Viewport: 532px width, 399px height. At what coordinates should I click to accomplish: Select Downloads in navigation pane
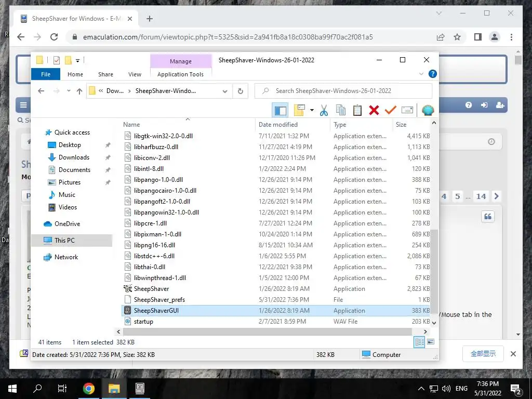pos(74,157)
